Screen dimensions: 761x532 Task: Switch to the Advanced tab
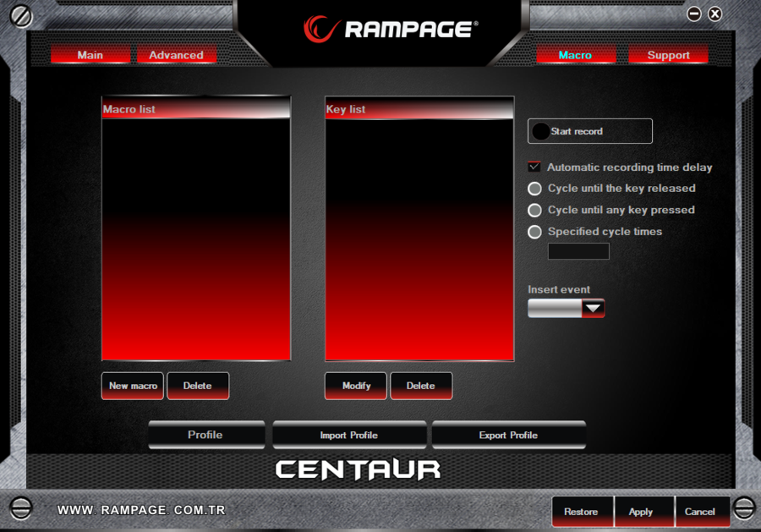click(176, 55)
